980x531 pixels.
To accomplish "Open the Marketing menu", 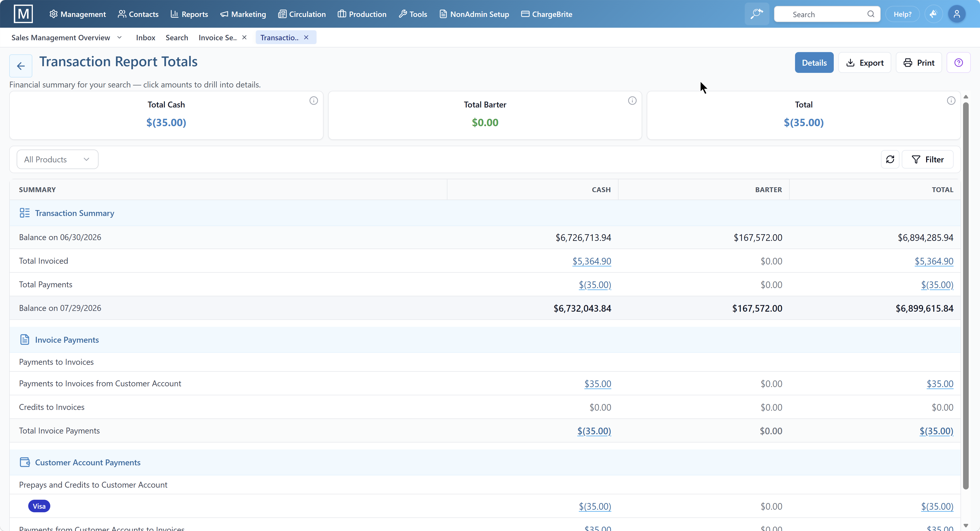I will coord(243,14).
